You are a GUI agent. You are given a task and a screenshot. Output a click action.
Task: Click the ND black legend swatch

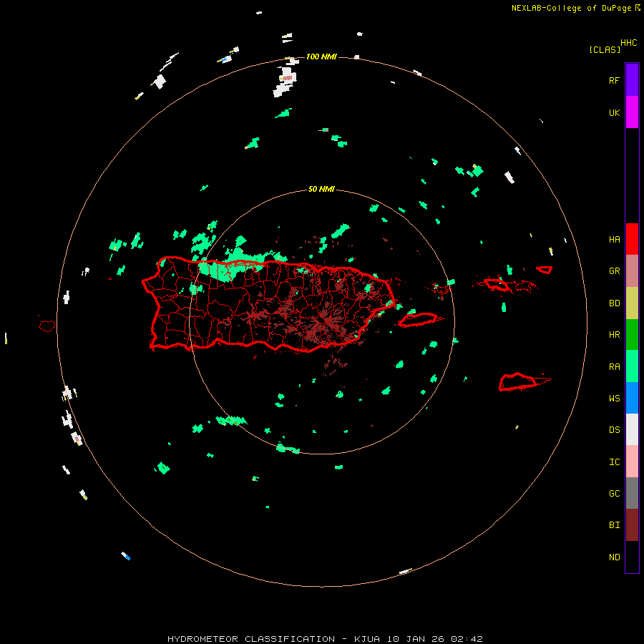632,557
